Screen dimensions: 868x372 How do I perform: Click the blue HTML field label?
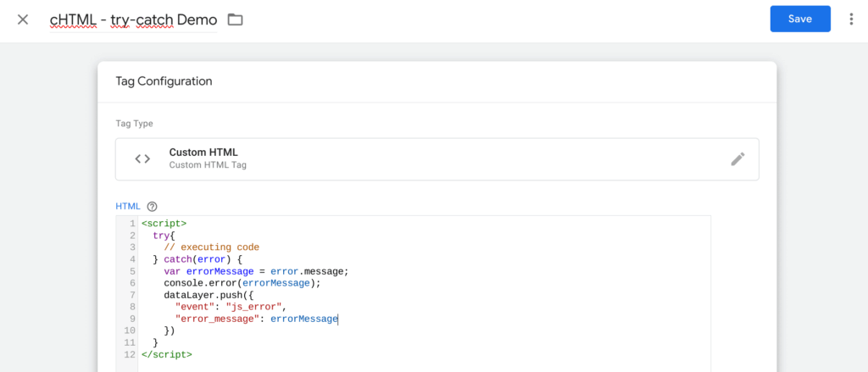click(128, 206)
